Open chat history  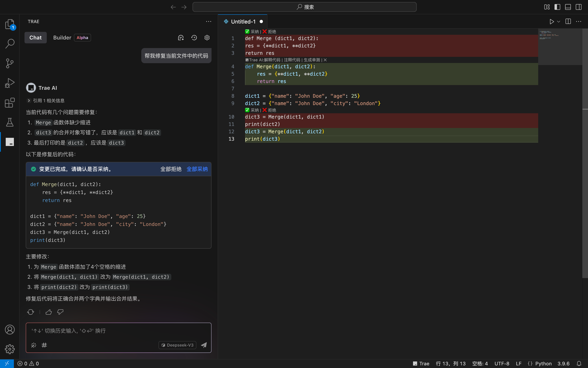(194, 38)
